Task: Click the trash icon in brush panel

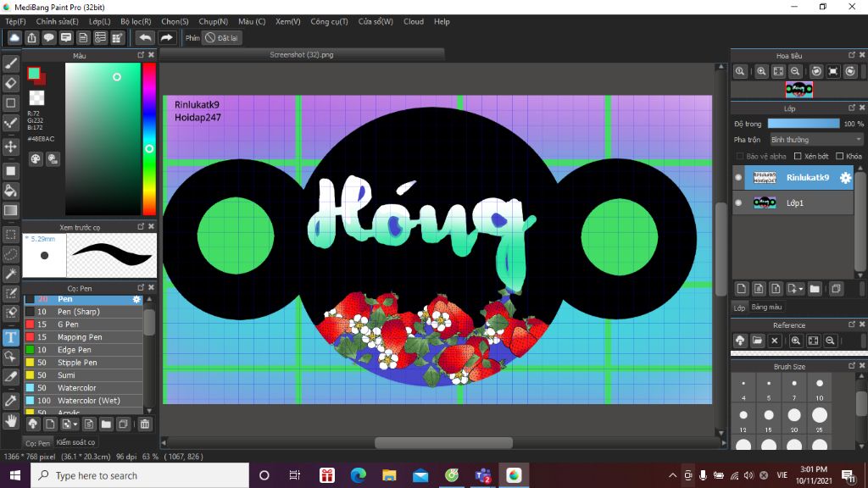Action: pyautogui.click(x=144, y=424)
